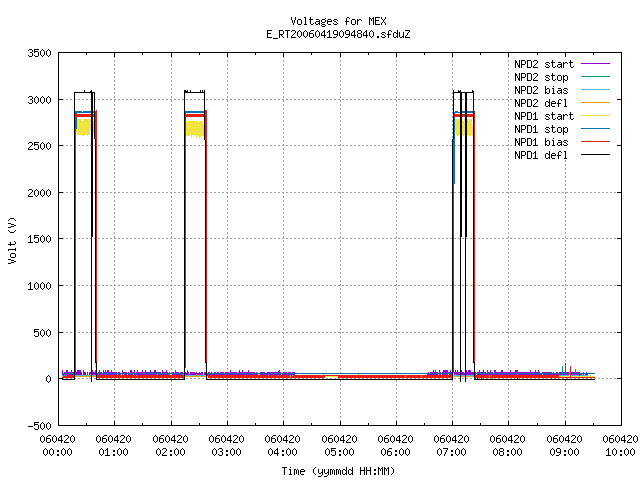Click the 'NPD2 bias' legend label

541,90
